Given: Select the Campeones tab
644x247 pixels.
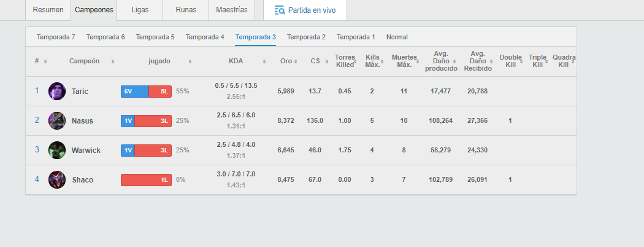Looking at the screenshot, I should pos(94,10).
